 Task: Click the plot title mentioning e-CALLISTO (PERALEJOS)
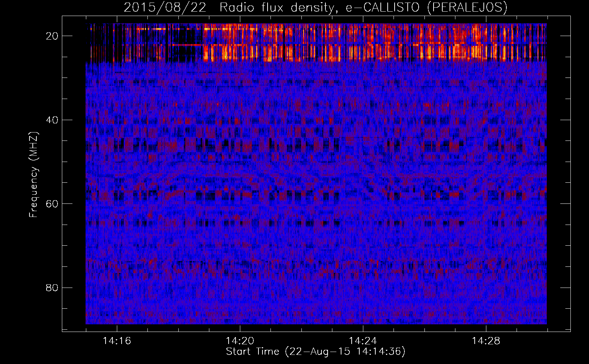coord(316,7)
